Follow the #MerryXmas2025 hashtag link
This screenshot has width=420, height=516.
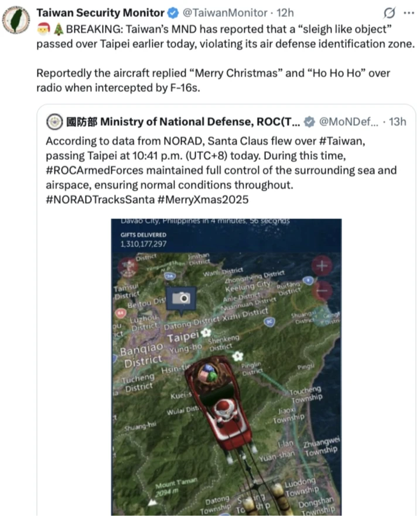(x=197, y=199)
